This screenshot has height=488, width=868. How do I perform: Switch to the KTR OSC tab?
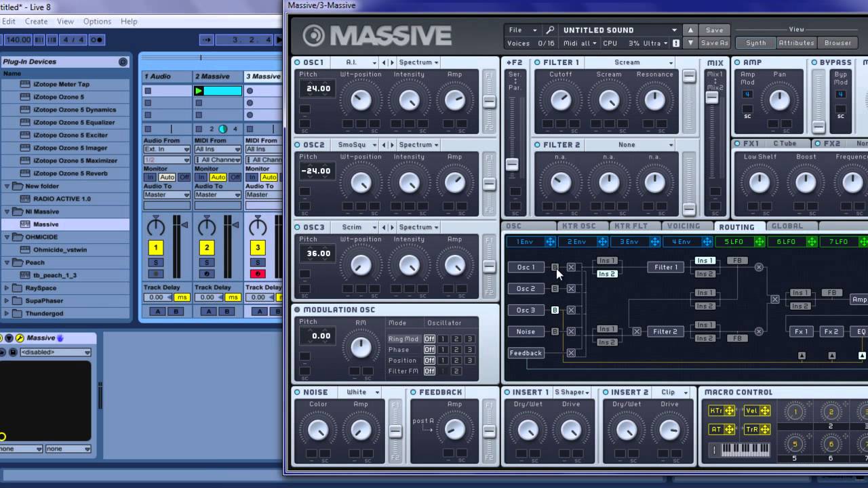(578, 226)
